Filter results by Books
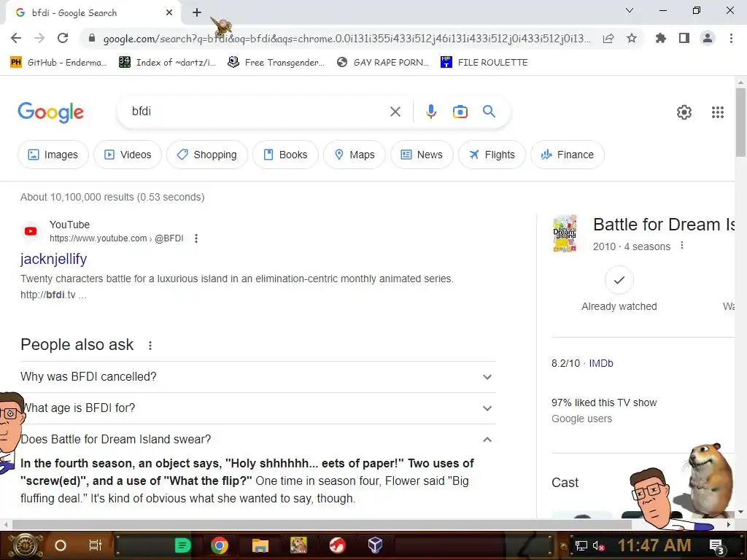The height and width of the screenshot is (560, 747). (285, 155)
